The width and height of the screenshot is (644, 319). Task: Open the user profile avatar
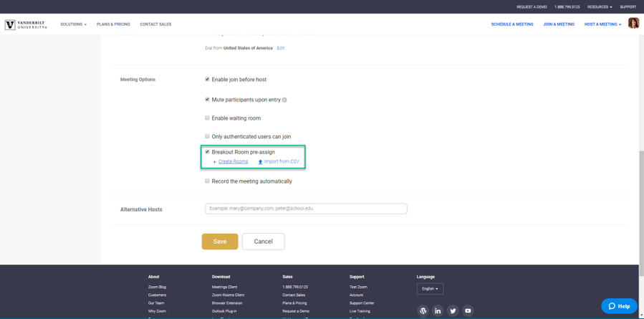[x=633, y=24]
